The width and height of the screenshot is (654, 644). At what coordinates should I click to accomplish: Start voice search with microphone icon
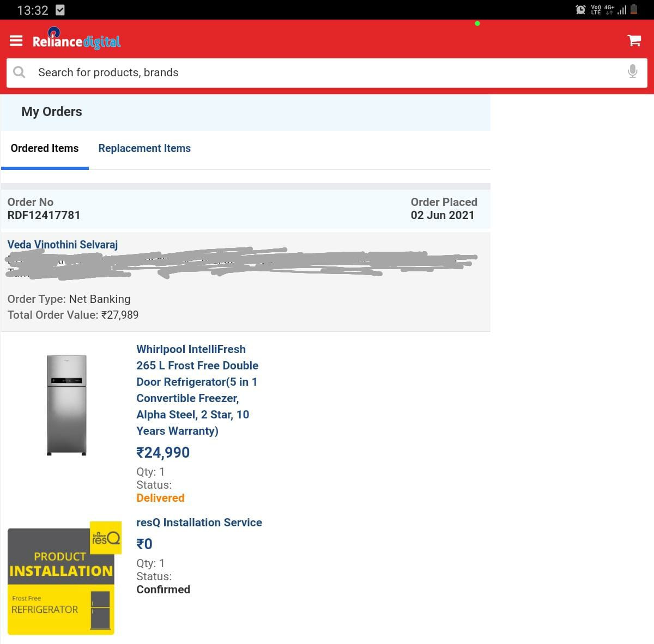(632, 71)
